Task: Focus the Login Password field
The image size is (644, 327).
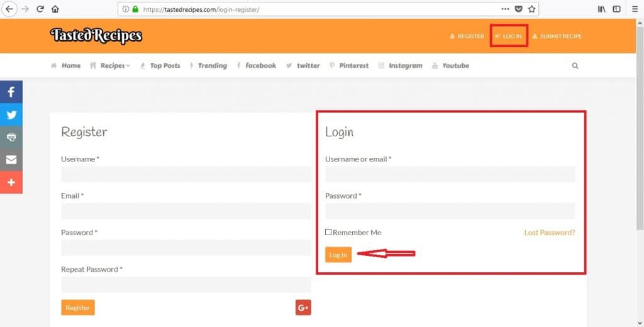Action: pyautogui.click(x=450, y=211)
